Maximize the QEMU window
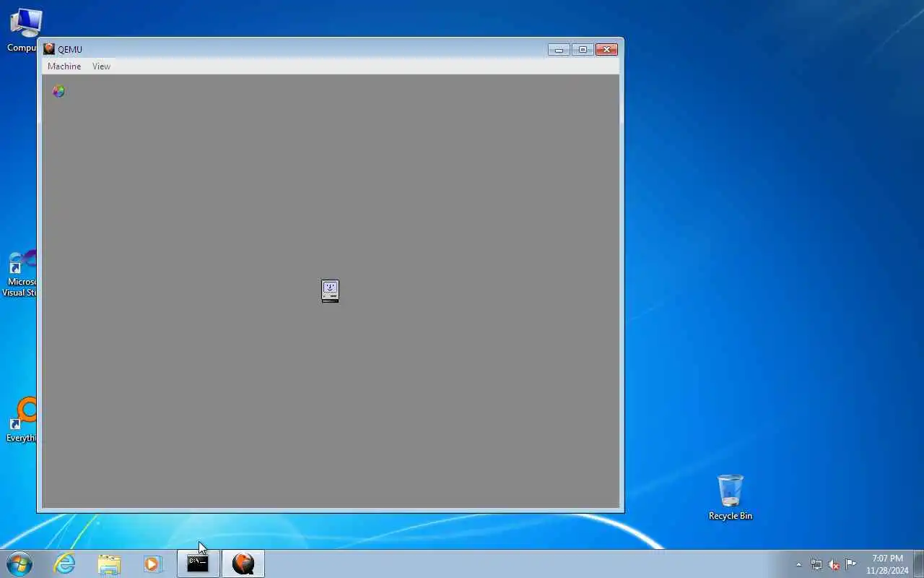The width and height of the screenshot is (924, 578). coord(583,50)
